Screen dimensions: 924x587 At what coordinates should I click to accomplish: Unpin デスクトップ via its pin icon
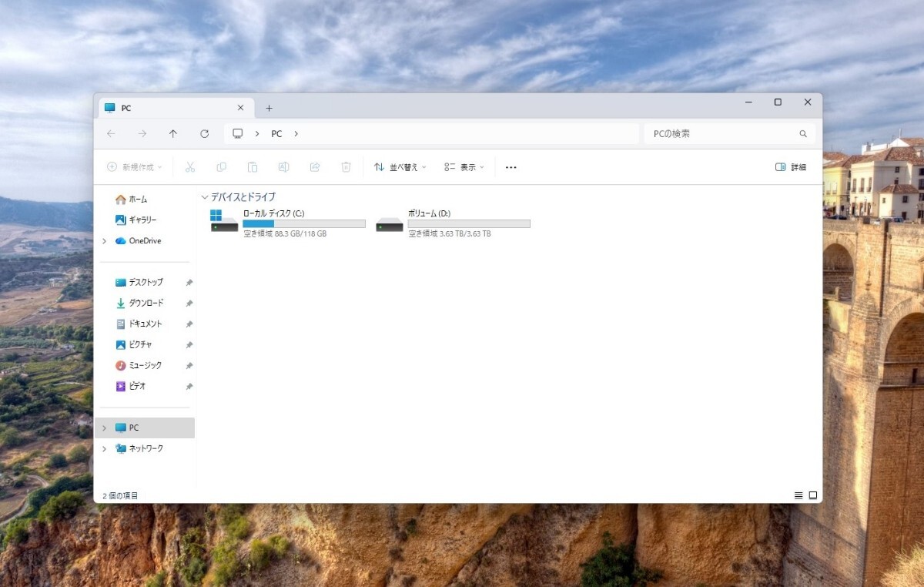coord(189,283)
